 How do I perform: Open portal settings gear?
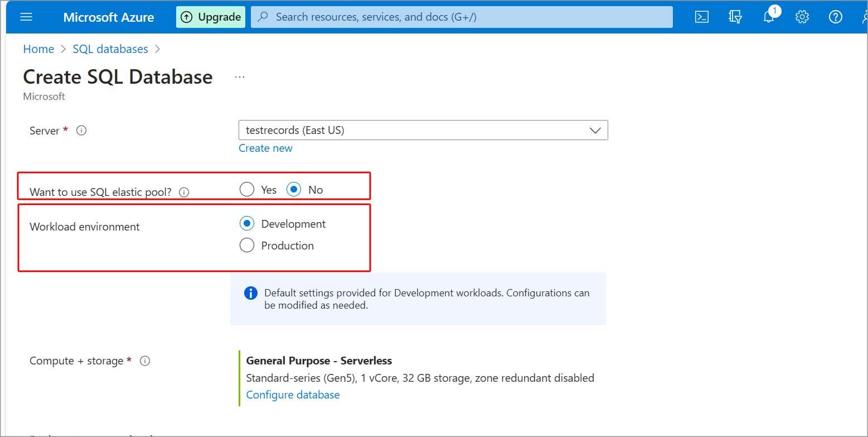coord(802,17)
